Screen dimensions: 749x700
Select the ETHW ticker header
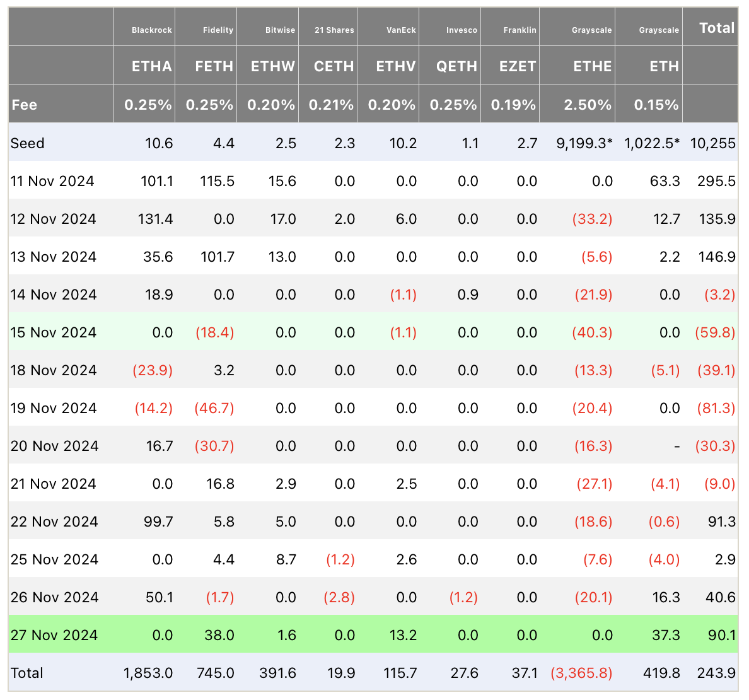(273, 66)
